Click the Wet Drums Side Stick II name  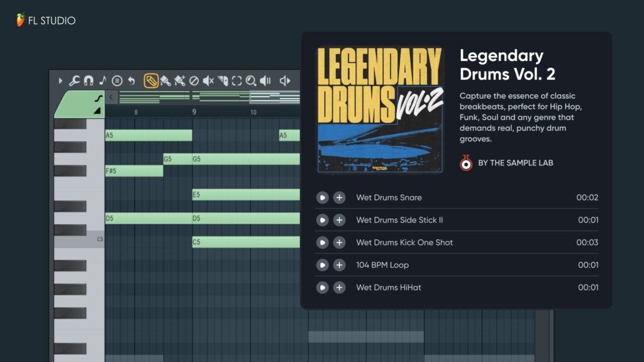[399, 220]
